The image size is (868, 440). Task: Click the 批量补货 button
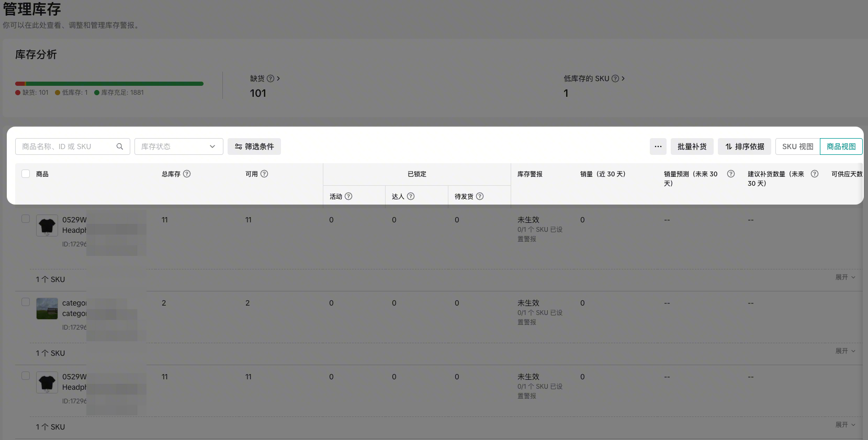(x=692, y=146)
